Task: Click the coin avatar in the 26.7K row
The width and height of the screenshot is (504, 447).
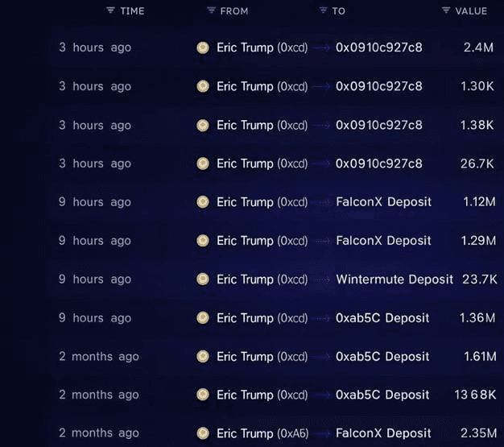Action: [x=203, y=163]
